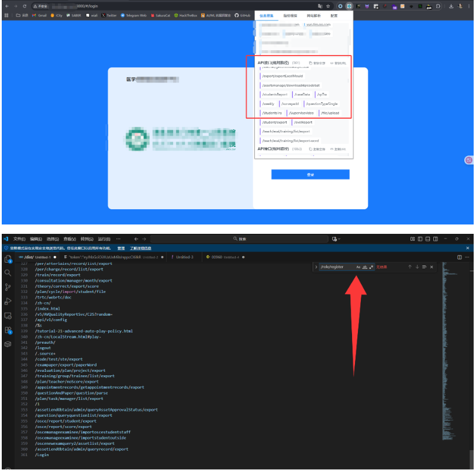The height and width of the screenshot is (470, 476).
Task: Open the Gmail bookmark
Action: (x=39, y=15)
